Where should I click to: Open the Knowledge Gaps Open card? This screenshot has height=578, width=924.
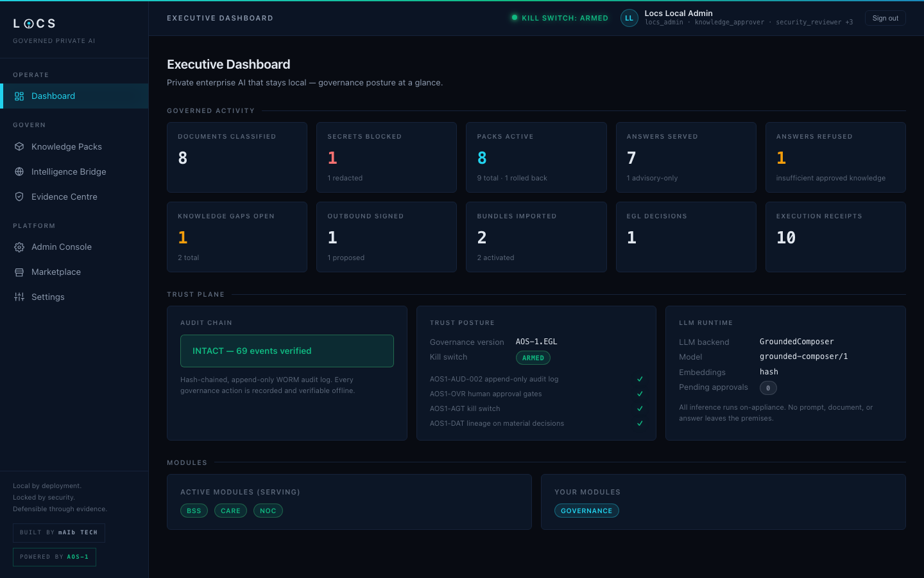237,237
